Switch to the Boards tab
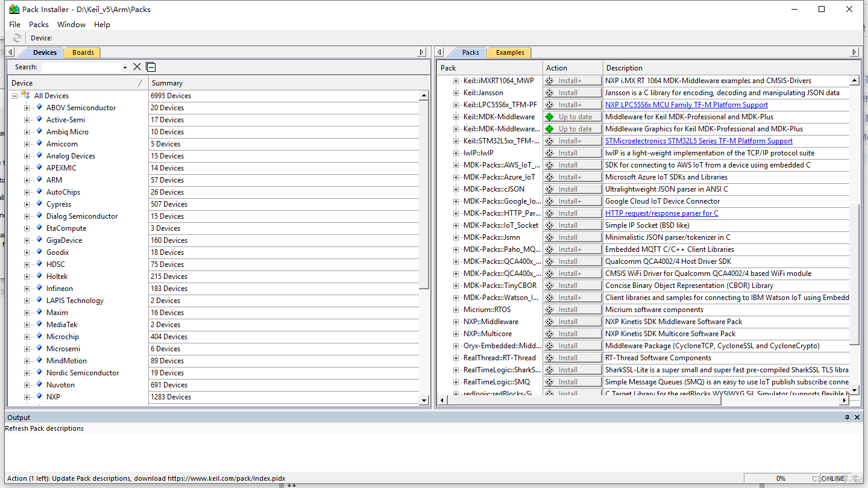 tap(83, 52)
